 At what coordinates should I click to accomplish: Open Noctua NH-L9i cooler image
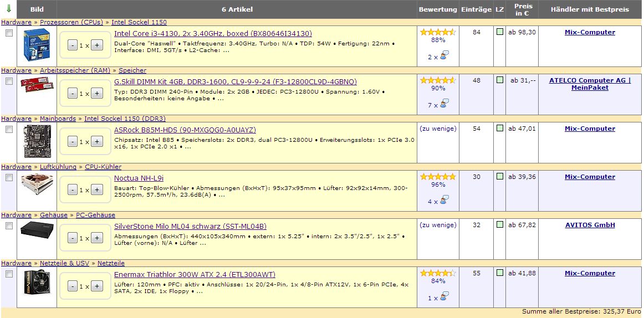click(x=37, y=183)
